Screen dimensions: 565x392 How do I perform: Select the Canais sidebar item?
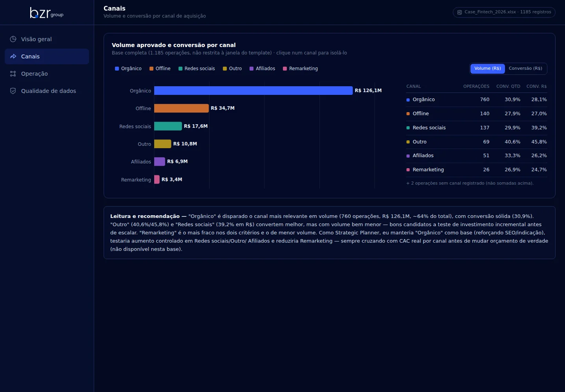tap(47, 56)
